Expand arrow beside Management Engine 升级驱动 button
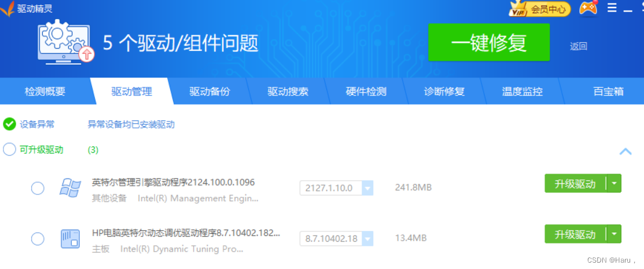The image size is (644, 269). click(614, 183)
